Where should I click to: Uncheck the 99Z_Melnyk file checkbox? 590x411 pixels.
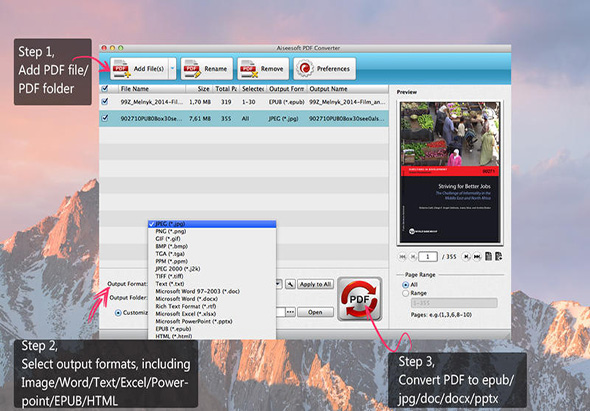pyautogui.click(x=105, y=102)
